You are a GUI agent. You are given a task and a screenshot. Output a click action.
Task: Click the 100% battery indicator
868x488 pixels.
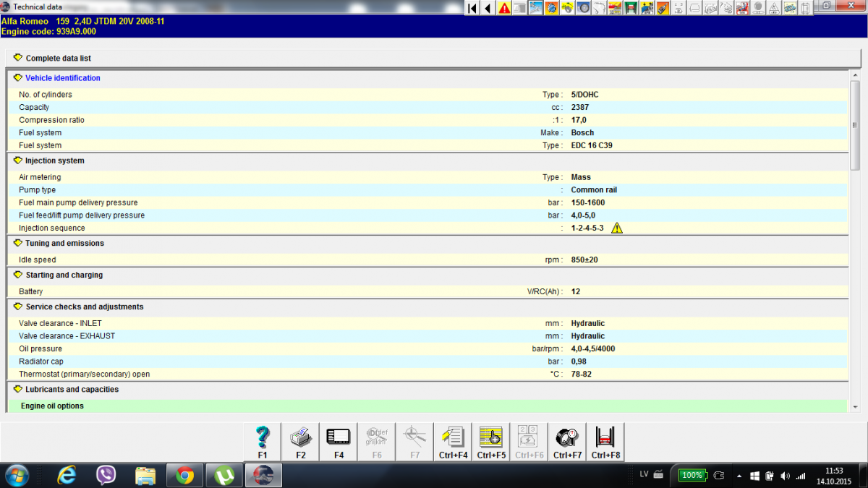pyautogui.click(x=692, y=475)
